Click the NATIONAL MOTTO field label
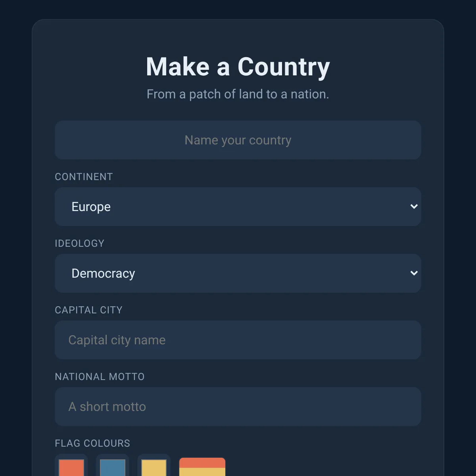 (x=100, y=377)
